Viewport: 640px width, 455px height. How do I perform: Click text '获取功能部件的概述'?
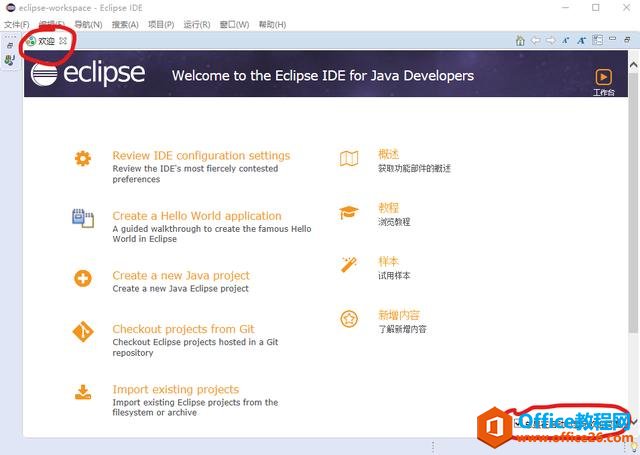[x=414, y=168]
